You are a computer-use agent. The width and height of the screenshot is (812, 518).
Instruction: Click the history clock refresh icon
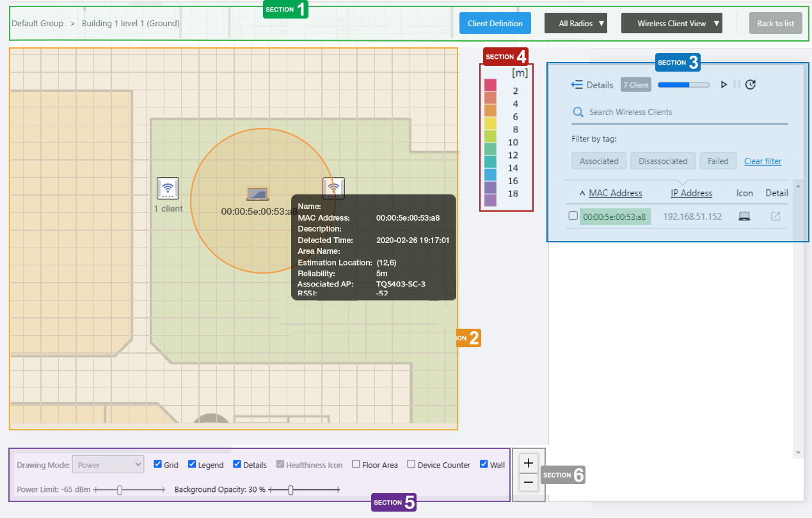[x=751, y=84]
